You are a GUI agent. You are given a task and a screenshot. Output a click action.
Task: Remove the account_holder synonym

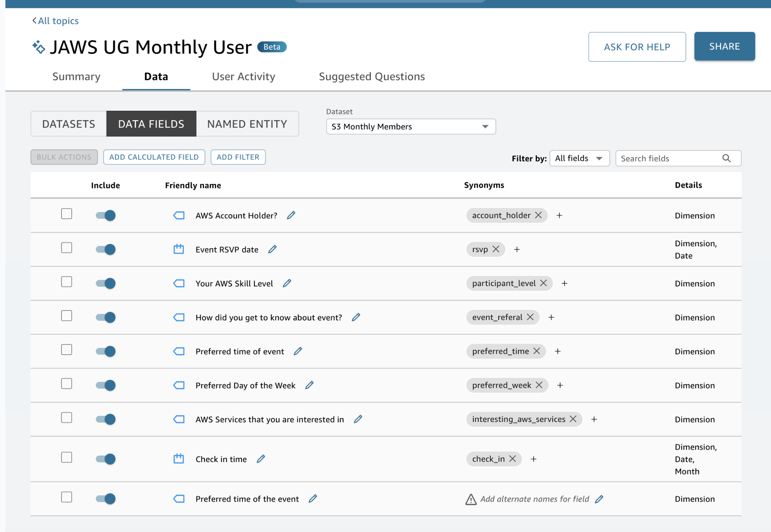538,215
